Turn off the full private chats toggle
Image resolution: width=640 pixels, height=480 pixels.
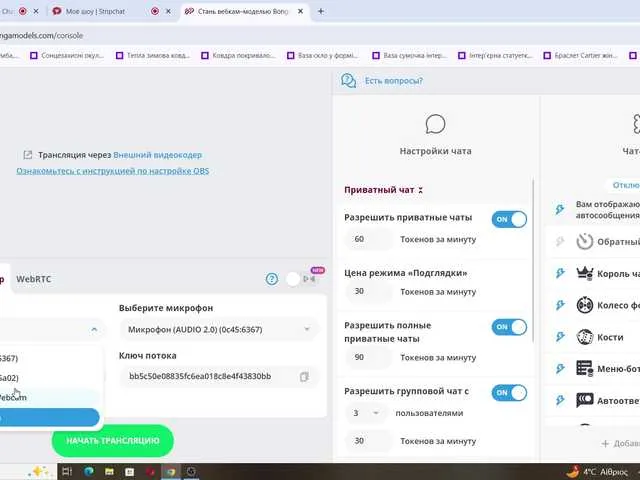(509, 327)
